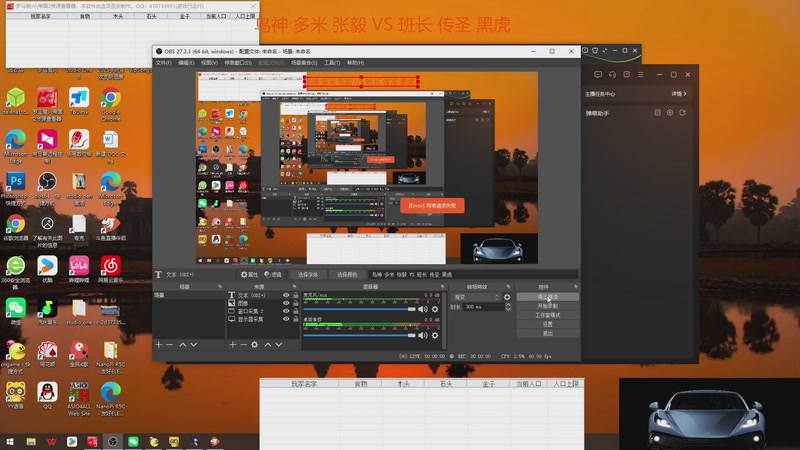
Task: Mute the Desktop Audio channel
Action: click(423, 335)
